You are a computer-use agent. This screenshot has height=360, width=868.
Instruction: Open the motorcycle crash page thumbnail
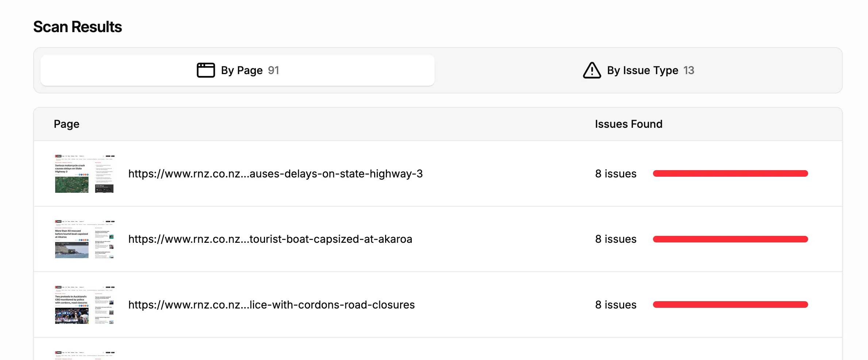coord(84,174)
